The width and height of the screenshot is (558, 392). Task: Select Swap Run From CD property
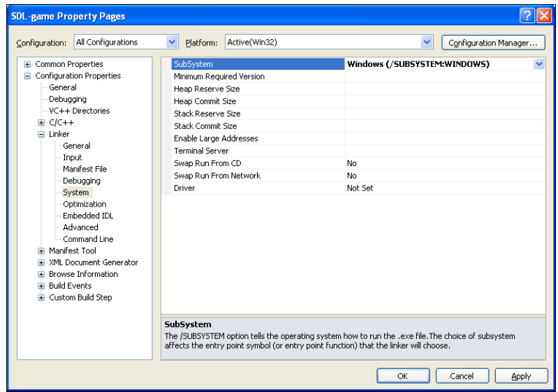click(x=258, y=163)
